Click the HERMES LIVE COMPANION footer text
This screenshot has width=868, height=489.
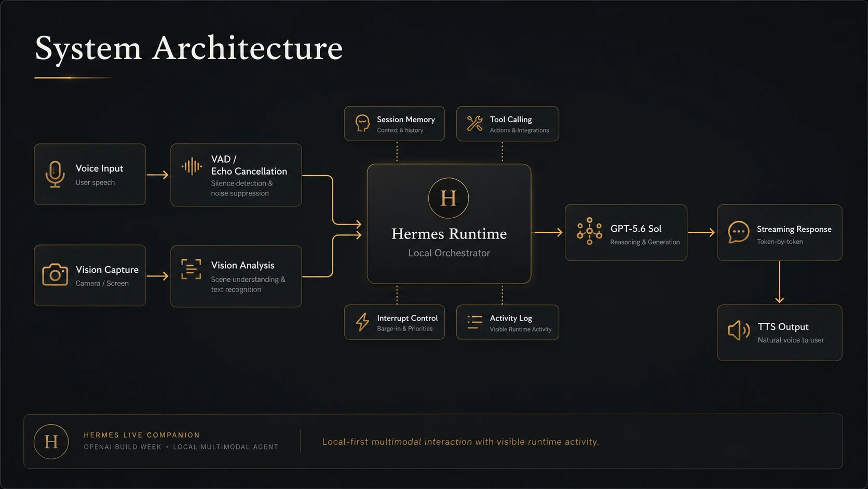tap(142, 435)
